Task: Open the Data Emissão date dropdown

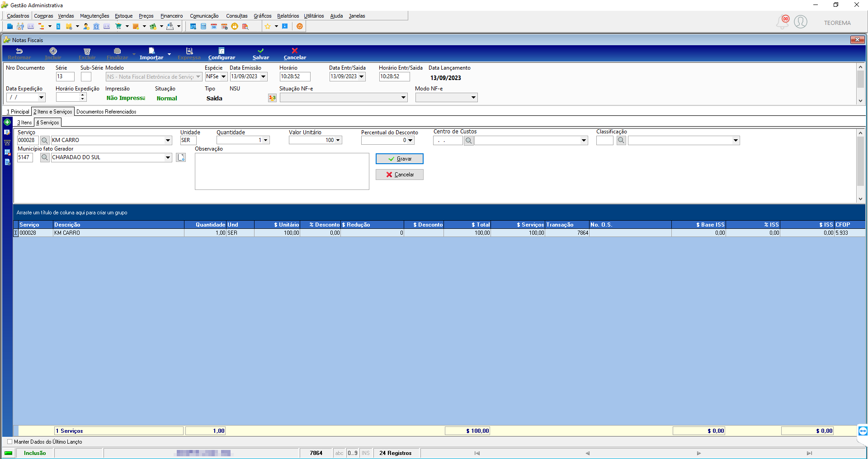Action: (x=263, y=76)
